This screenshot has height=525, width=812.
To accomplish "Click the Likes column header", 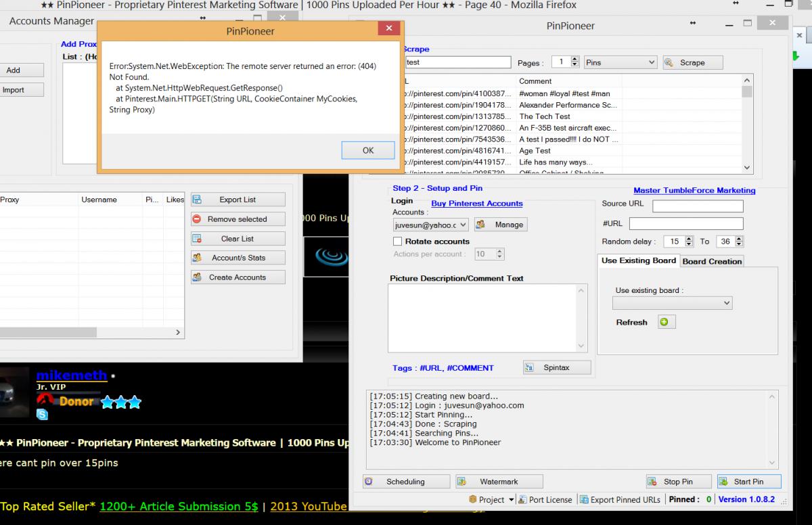I will 175,200.
